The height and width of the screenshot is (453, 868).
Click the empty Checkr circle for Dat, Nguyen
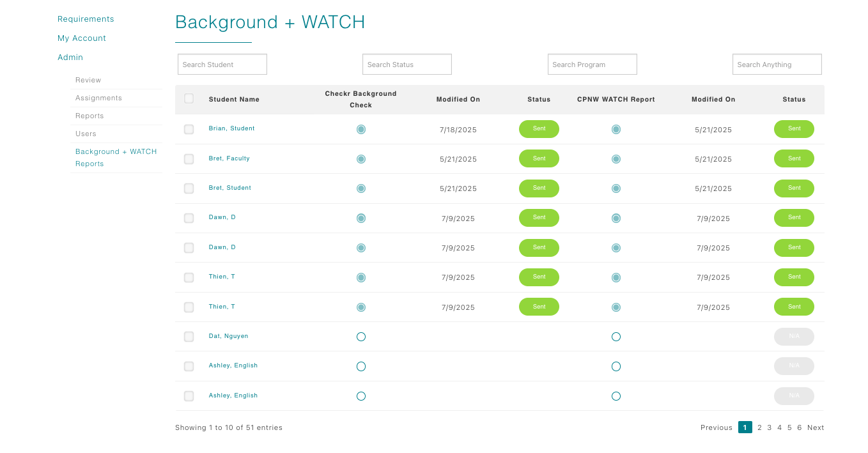point(361,337)
